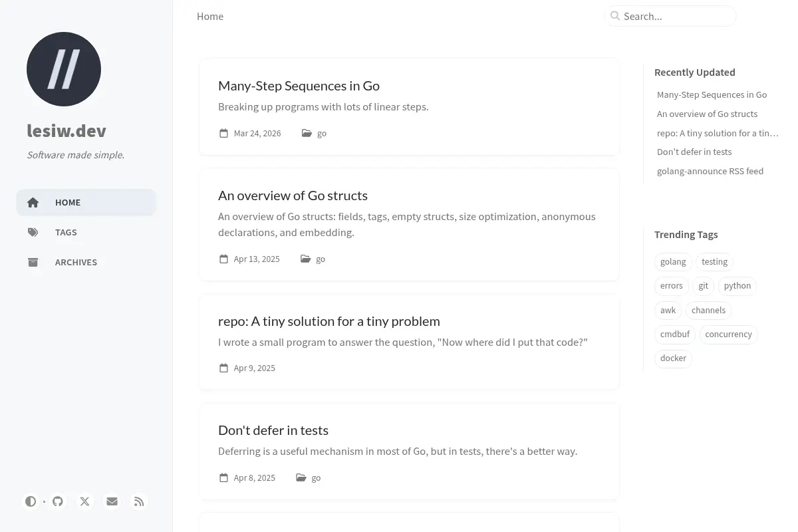The height and width of the screenshot is (532, 798).
Task: Open the An overview of Go structs card
Action: (x=410, y=225)
